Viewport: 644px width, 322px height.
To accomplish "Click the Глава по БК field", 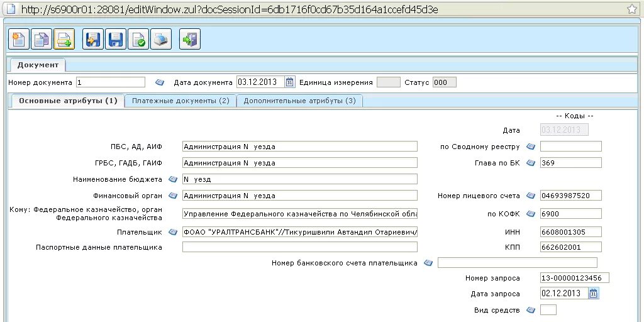I will tap(571, 163).
